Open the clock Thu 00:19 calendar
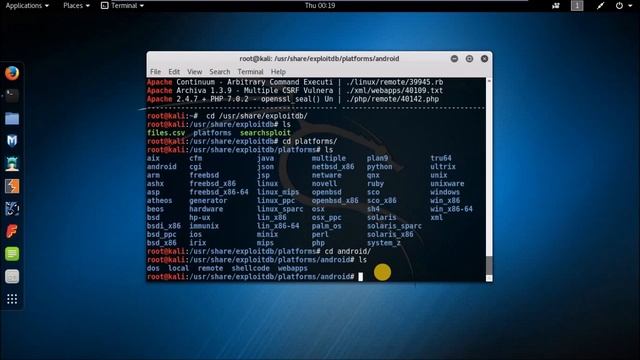This screenshot has height=360, width=640. [320, 6]
